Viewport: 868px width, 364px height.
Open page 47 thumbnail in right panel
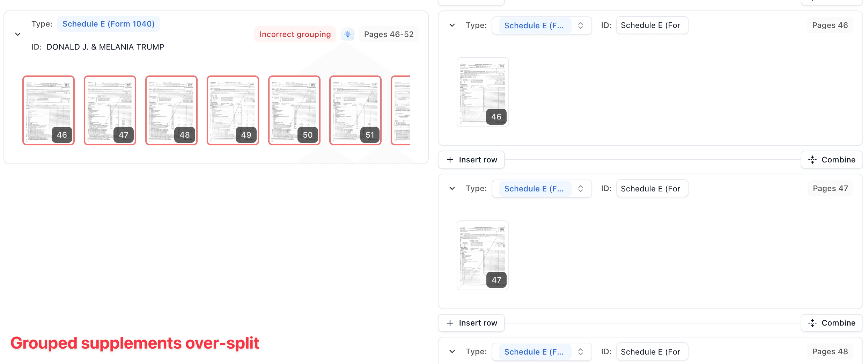click(483, 255)
